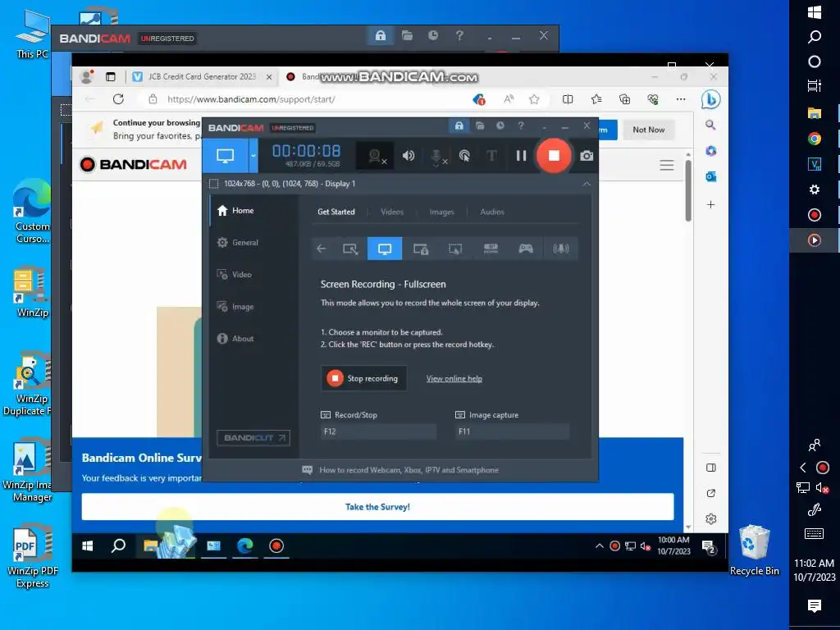Open Bandicam icon on inner taskbar
Screen dimensions: 840x630
(276, 546)
